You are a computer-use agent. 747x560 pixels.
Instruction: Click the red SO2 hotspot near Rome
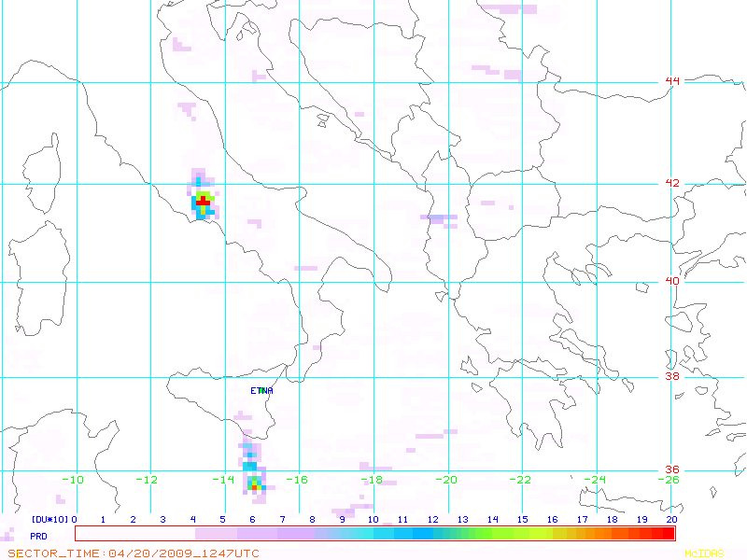tap(204, 202)
